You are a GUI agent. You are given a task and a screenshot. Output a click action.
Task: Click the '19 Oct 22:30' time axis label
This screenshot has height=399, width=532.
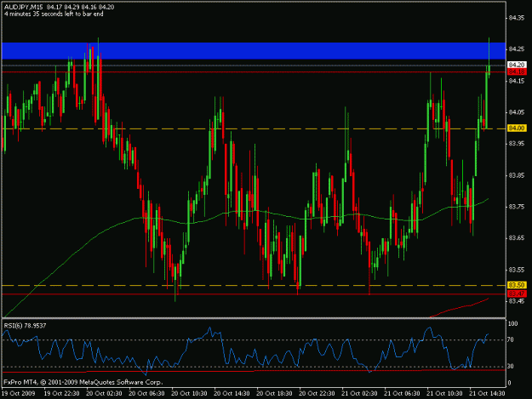pos(62,393)
